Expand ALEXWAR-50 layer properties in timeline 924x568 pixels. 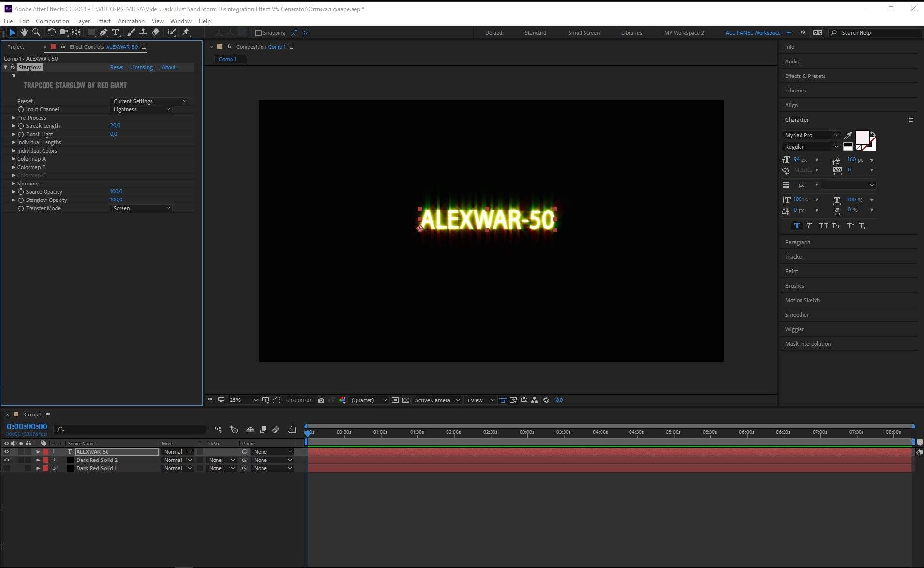[x=38, y=452]
